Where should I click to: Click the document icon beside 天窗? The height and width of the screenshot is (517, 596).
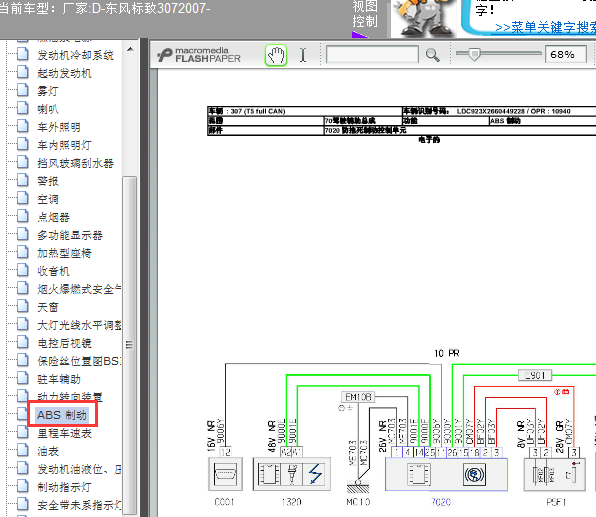click(23, 306)
